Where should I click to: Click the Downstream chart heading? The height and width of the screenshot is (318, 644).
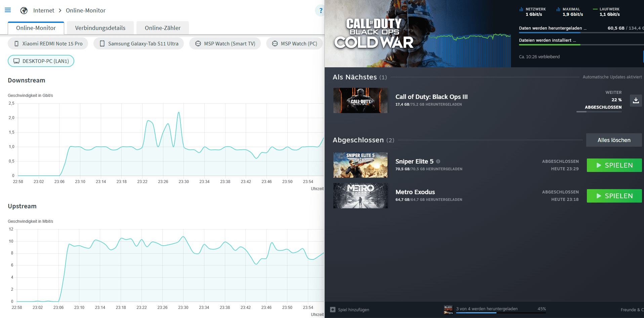point(27,80)
